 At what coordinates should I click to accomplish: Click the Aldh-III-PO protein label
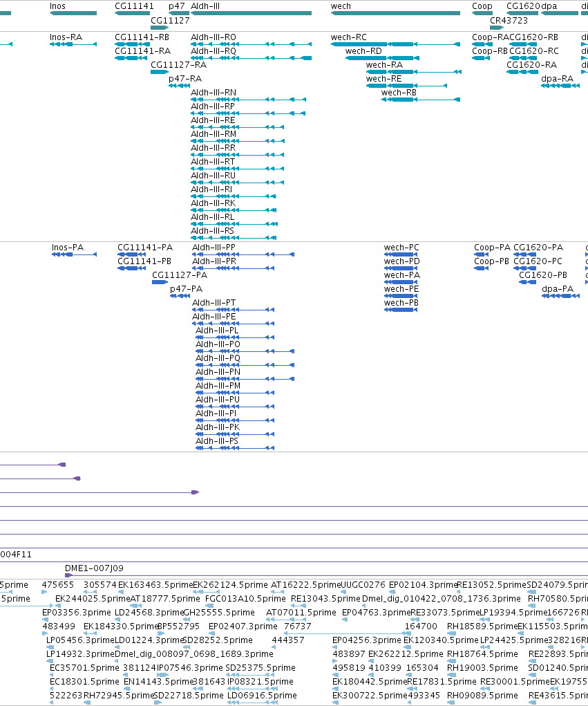pyautogui.click(x=218, y=344)
